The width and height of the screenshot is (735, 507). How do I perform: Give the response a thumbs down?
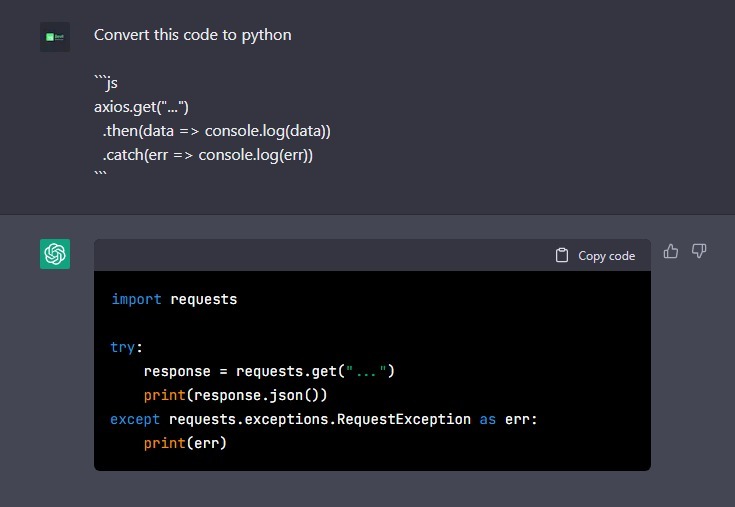tap(699, 251)
